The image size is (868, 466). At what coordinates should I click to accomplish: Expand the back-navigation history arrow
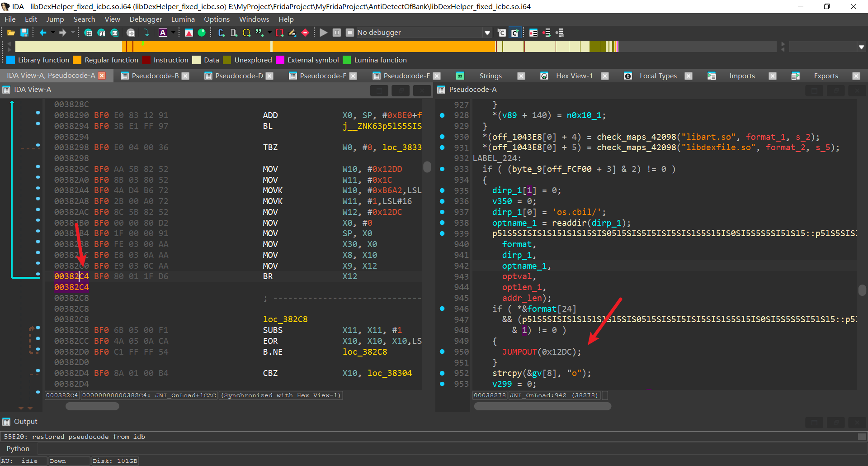[x=53, y=33]
